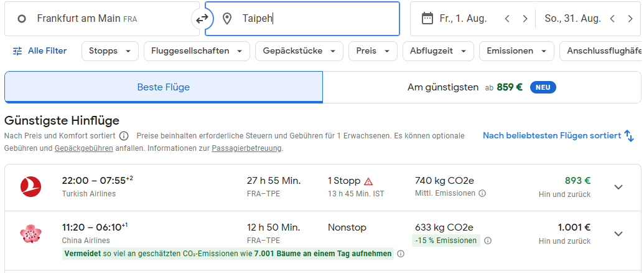Swap origin and destination airports
The image size is (644, 273).
(x=202, y=19)
